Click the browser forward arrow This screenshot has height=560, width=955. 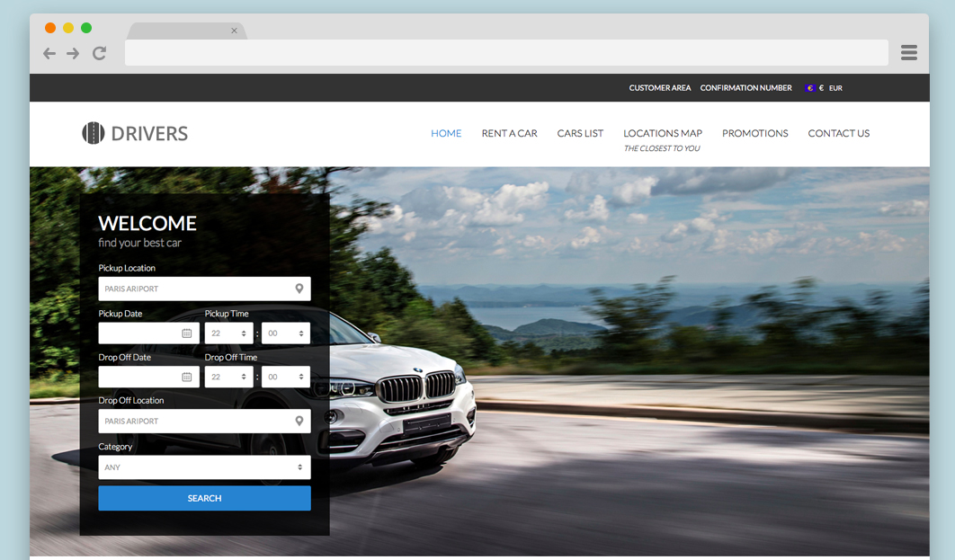(x=73, y=54)
